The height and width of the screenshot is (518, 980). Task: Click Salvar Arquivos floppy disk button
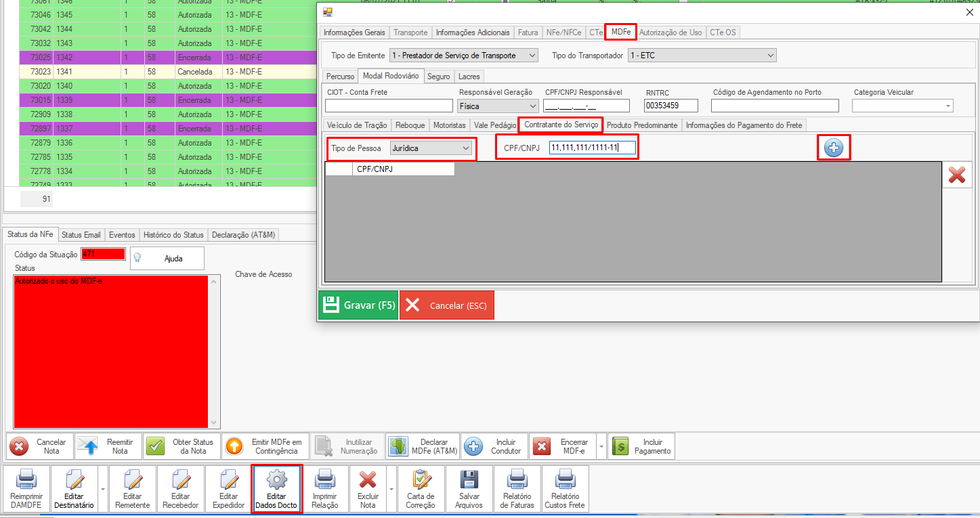pos(469,489)
